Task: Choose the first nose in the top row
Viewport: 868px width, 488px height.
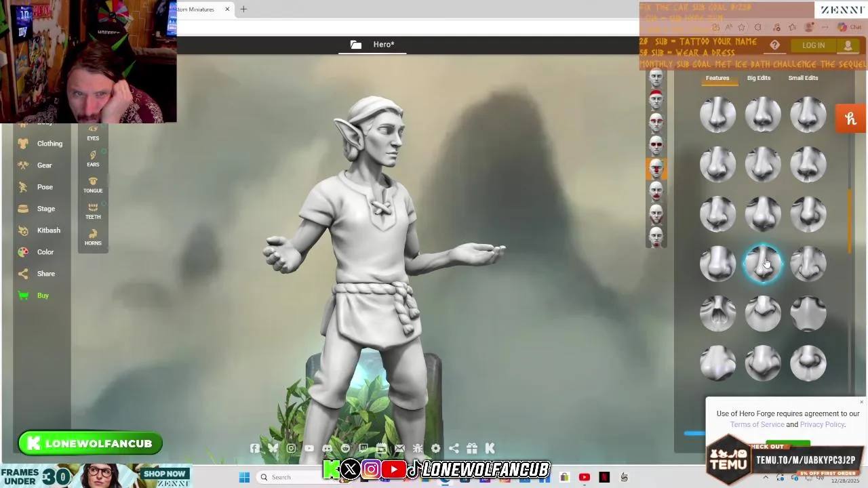Action: click(717, 114)
